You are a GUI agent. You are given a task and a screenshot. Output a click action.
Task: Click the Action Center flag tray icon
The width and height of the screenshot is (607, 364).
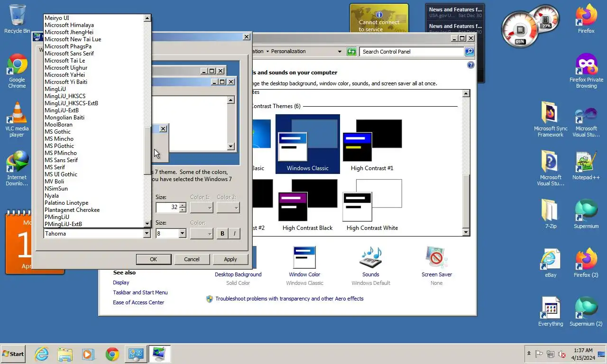pyautogui.click(x=539, y=354)
